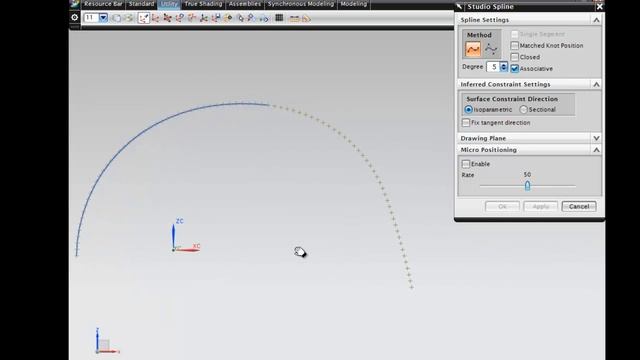Click the WCS Origin toolbar icon

pyautogui.click(x=156, y=18)
